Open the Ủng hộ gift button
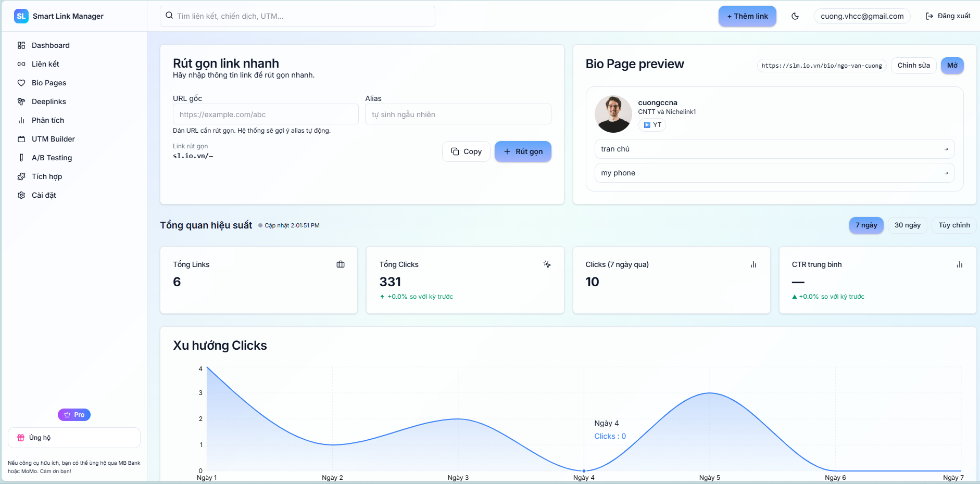 click(x=74, y=438)
